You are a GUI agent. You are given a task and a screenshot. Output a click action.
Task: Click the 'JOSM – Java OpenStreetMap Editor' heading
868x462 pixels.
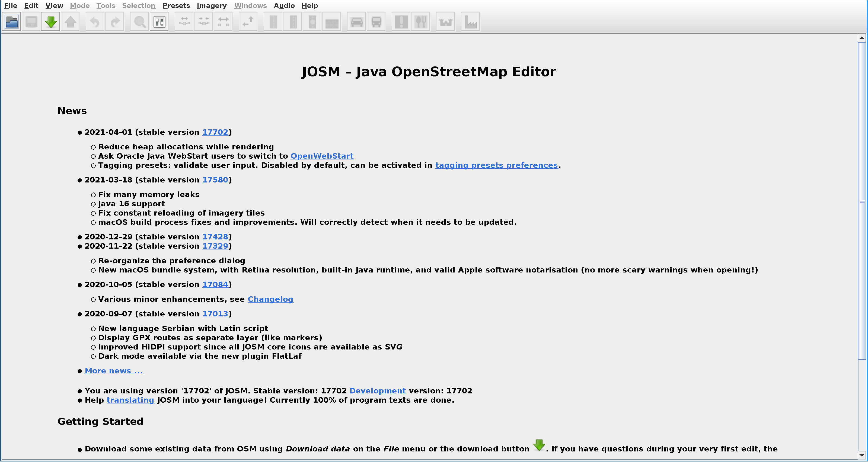click(x=429, y=72)
